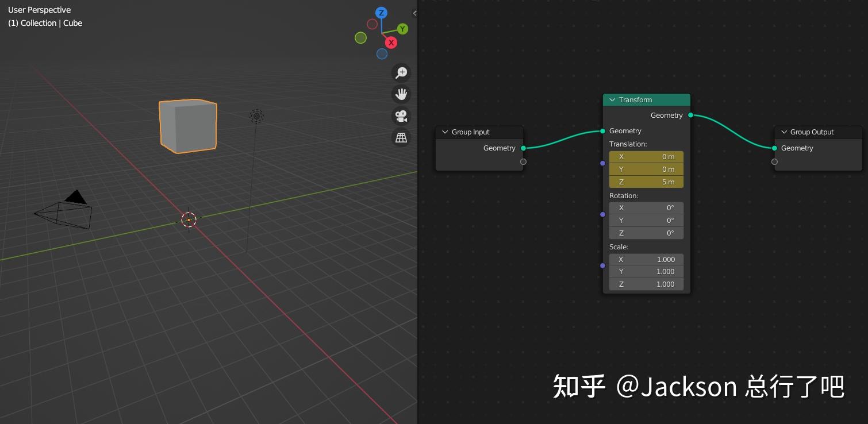
Task: Click the Z axis on the navigation gizmo
Action: pyautogui.click(x=381, y=13)
